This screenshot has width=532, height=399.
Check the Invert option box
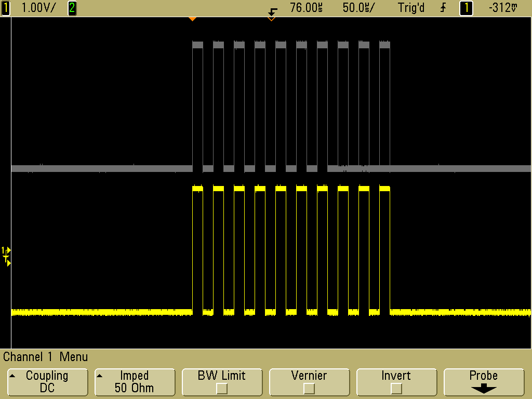[x=396, y=388]
